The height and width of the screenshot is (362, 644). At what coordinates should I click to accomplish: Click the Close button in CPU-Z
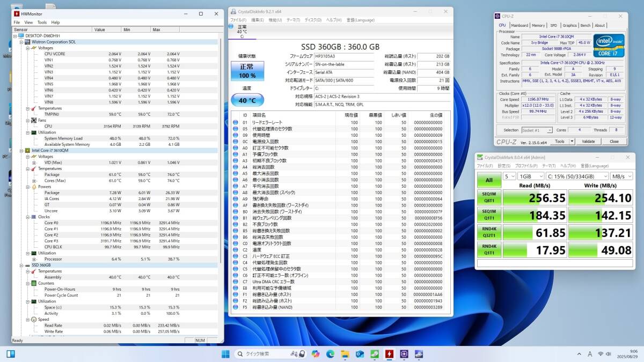614,142
